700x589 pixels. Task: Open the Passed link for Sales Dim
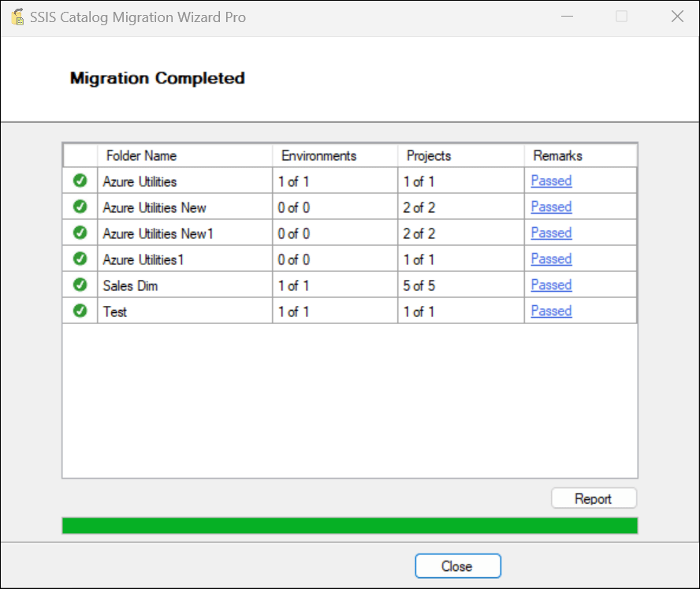click(550, 285)
